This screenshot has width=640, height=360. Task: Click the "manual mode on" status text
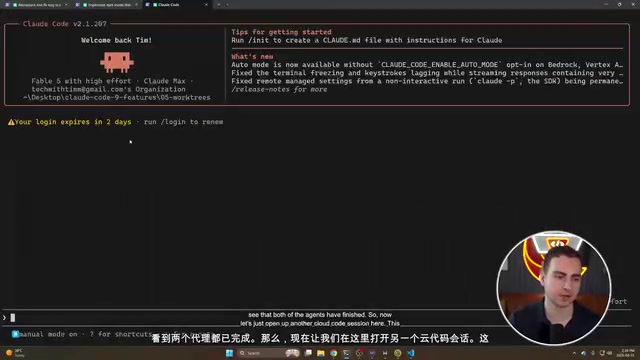48,334
